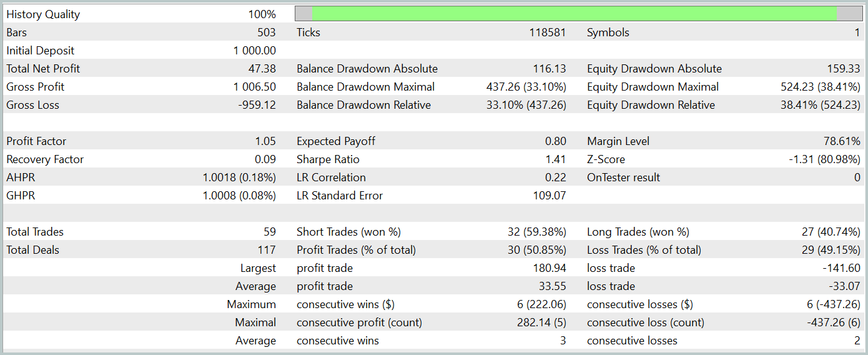Select Profit Trades value 30 (50.85%)
This screenshot has height=355, width=868.
[x=537, y=250]
